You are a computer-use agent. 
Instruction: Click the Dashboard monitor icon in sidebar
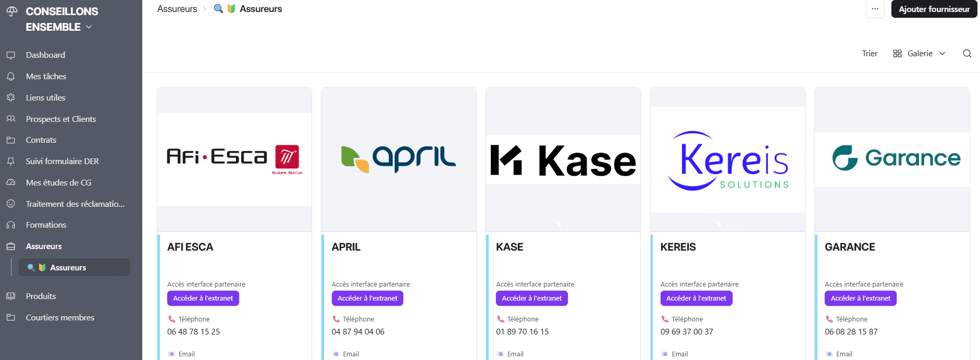pos(11,55)
